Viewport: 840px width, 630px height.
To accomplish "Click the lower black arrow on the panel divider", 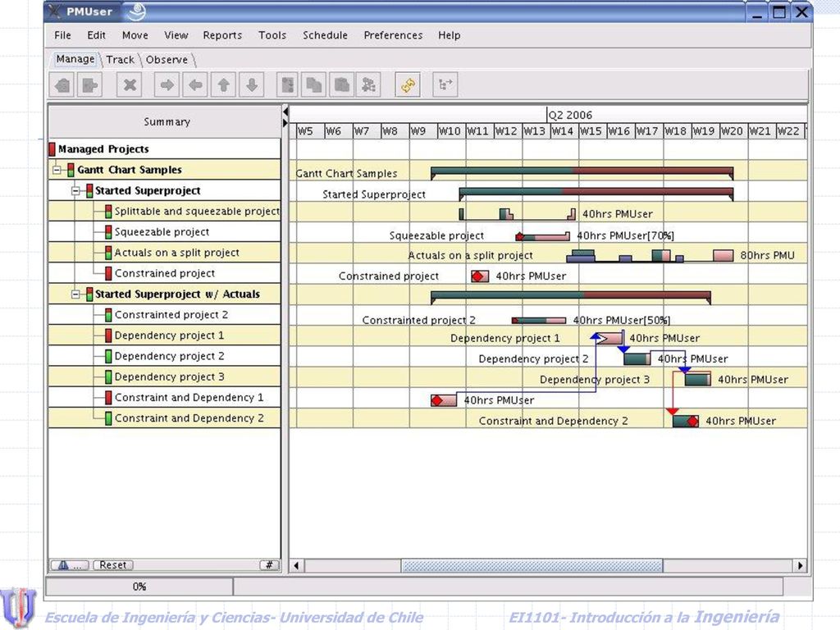I will tap(285, 123).
